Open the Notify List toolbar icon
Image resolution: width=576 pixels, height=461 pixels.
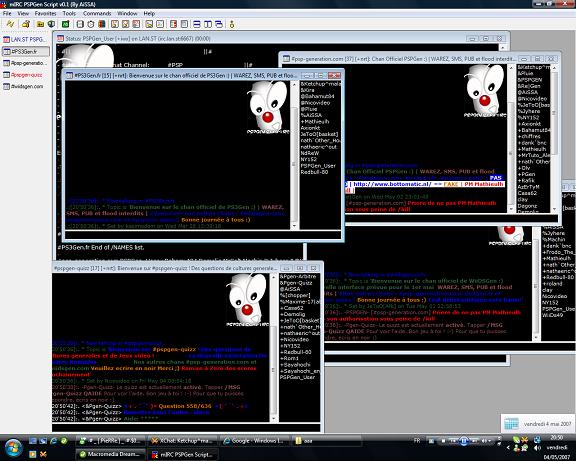click(x=173, y=24)
